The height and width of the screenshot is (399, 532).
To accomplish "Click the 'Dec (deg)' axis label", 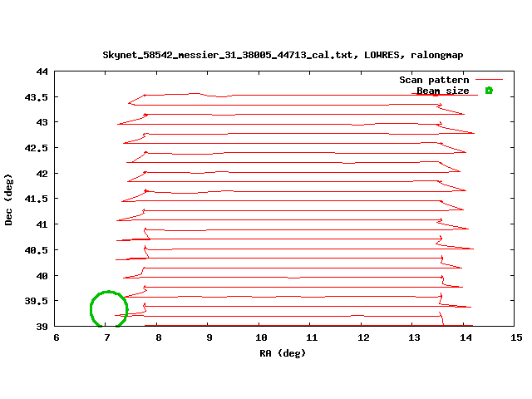I will (8, 199).
